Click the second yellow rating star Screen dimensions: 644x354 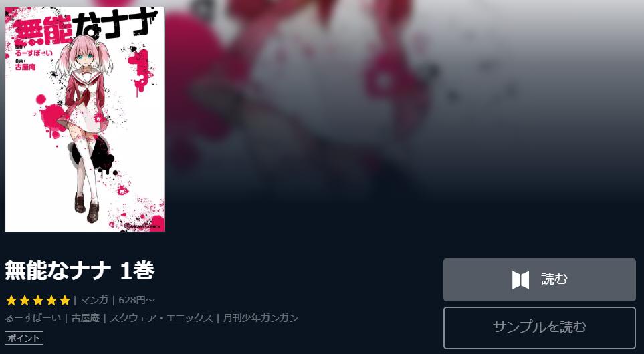pyautogui.click(x=25, y=301)
